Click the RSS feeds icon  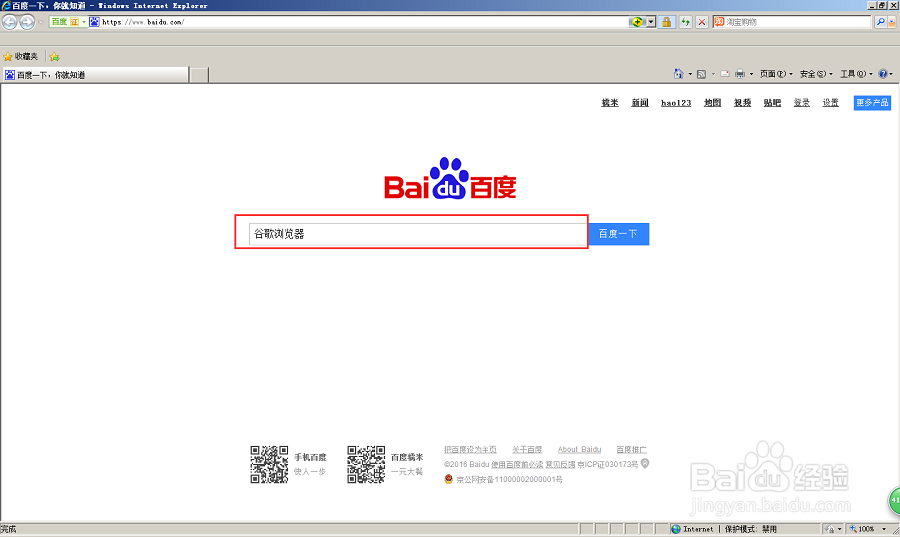(x=701, y=74)
